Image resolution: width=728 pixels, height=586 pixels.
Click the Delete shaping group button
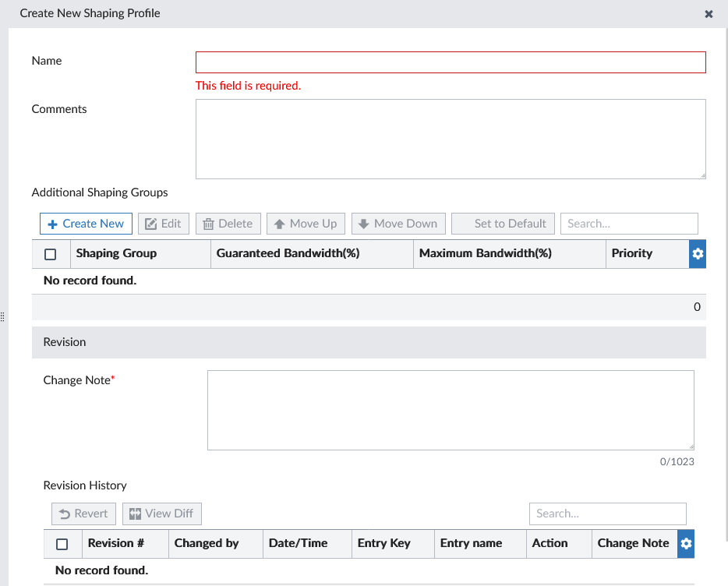point(228,224)
